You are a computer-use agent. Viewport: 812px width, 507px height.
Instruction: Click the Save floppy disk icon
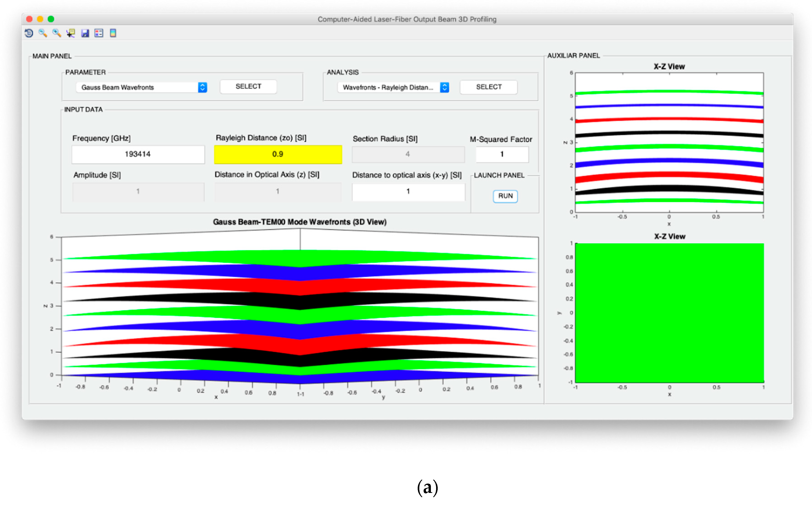(85, 33)
